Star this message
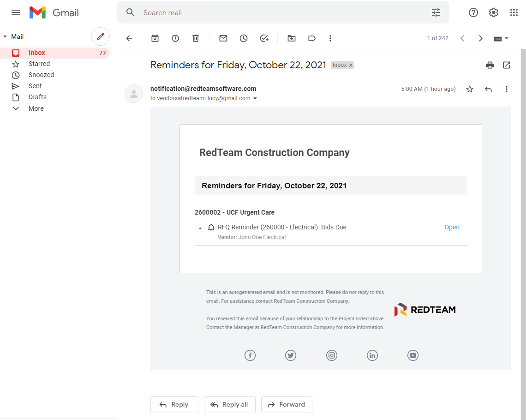Image resolution: width=526 pixels, height=420 pixels. 470,89
